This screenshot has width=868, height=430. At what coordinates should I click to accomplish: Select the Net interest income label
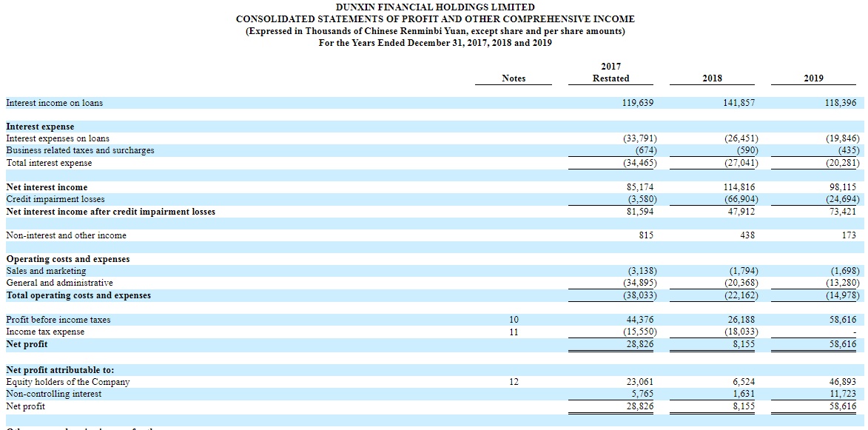(x=47, y=187)
